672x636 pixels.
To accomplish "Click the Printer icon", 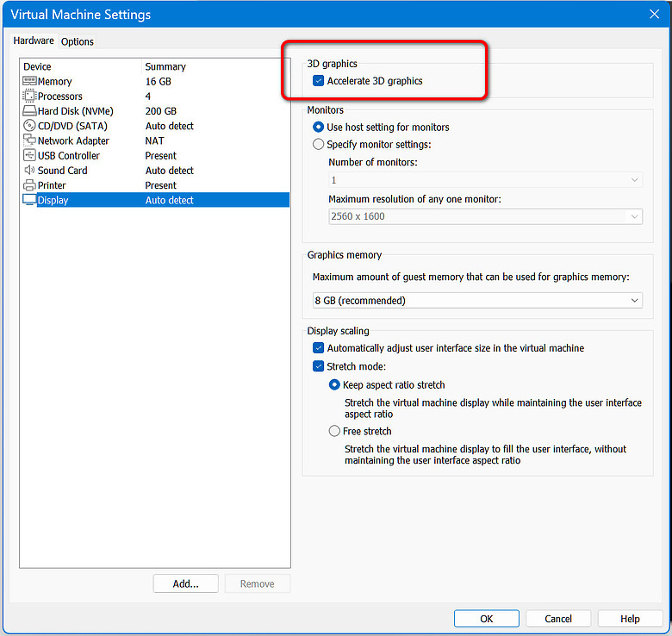I will [29, 185].
